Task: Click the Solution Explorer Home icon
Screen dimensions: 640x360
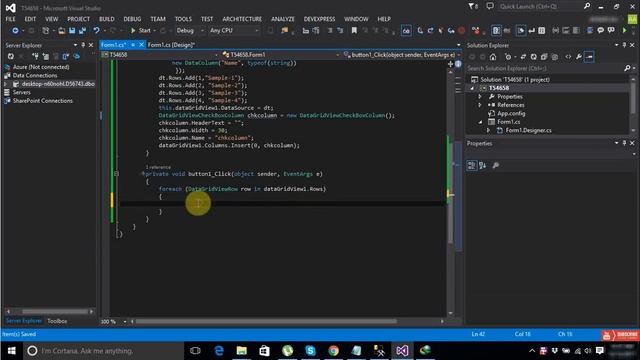Action: (493, 57)
